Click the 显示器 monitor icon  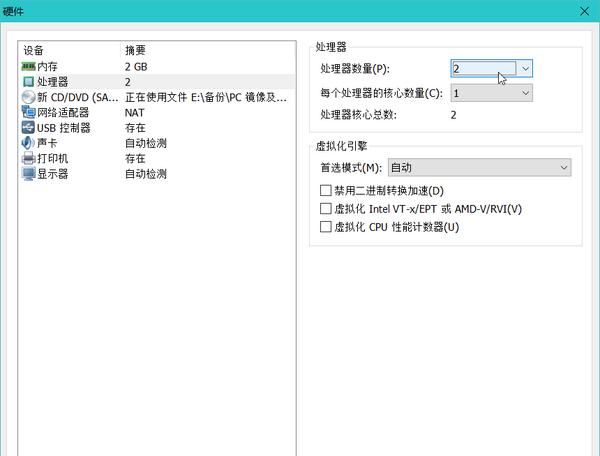pyautogui.click(x=28, y=174)
